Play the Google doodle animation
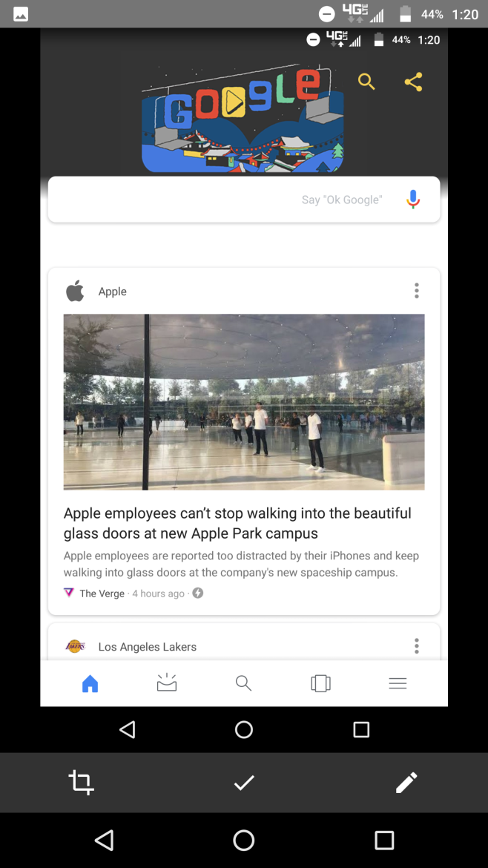 tap(234, 102)
